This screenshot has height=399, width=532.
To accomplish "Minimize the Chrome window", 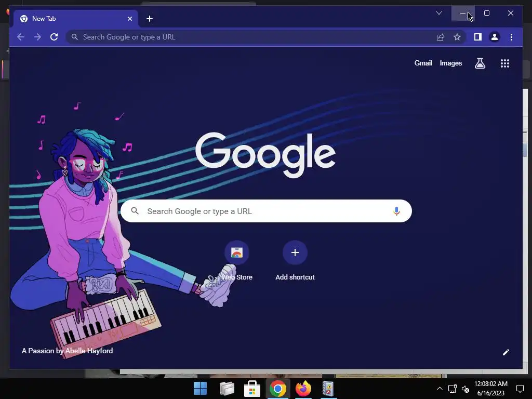I will [463, 13].
